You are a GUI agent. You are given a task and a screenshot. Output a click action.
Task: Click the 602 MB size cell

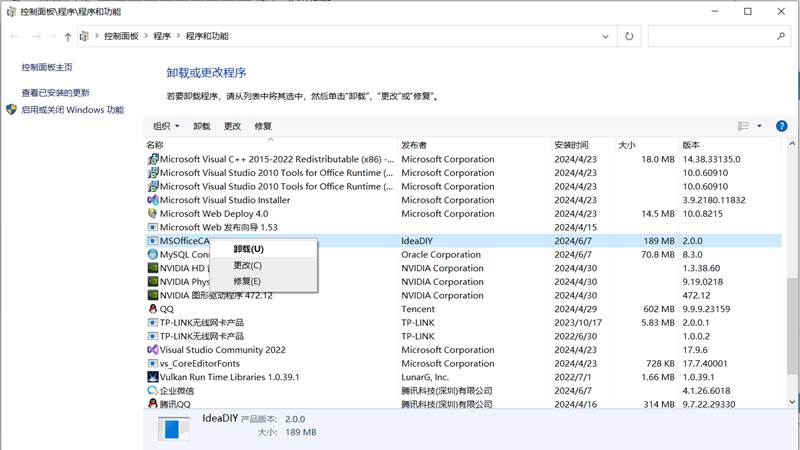point(659,309)
